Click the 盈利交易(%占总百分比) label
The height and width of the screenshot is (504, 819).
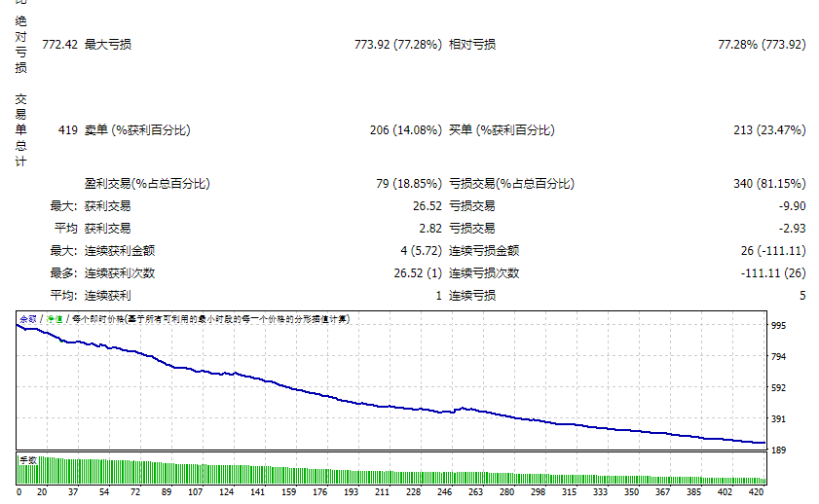tap(147, 184)
